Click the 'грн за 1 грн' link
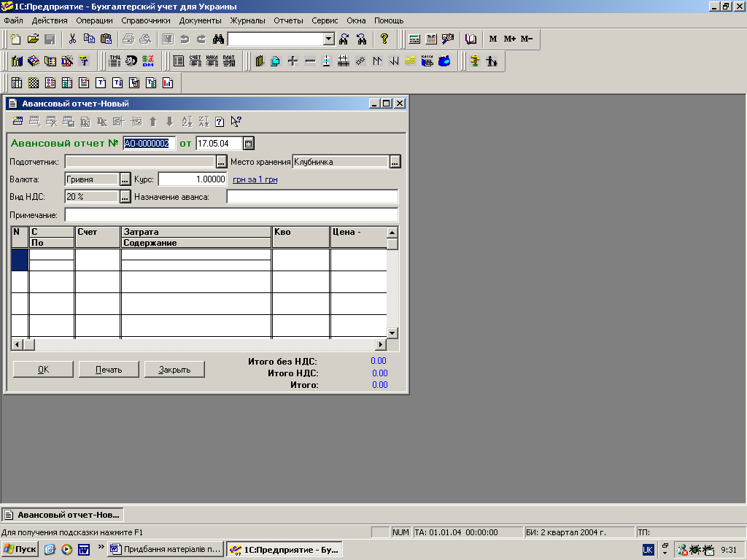Viewport: 747px width, 560px height. pos(255,179)
